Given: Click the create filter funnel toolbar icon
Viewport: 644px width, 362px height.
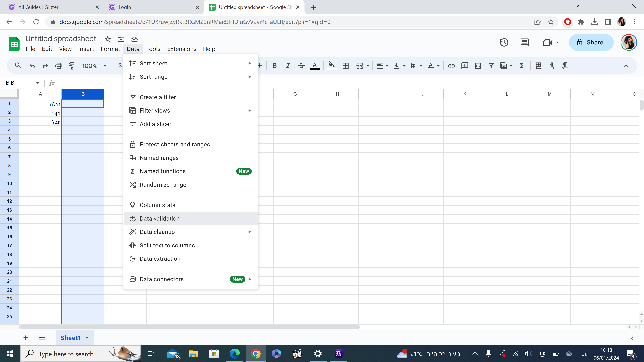Looking at the screenshot, I should point(491,66).
